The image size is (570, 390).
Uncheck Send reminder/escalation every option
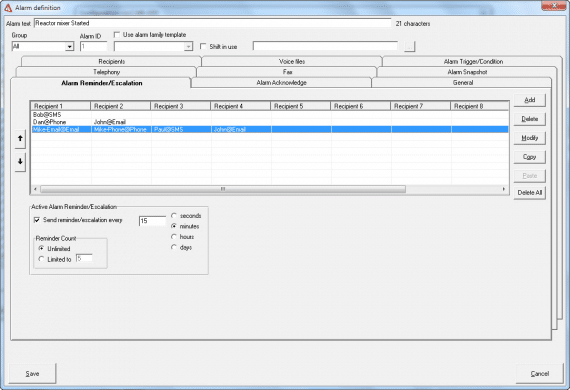pos(37,220)
